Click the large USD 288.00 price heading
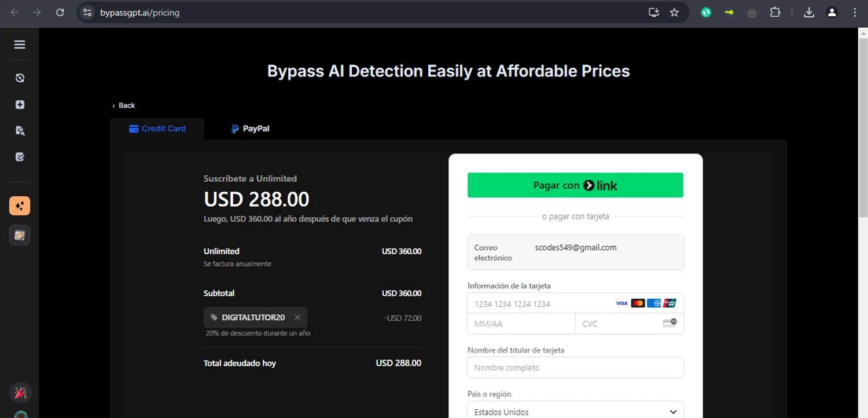 pos(256,199)
